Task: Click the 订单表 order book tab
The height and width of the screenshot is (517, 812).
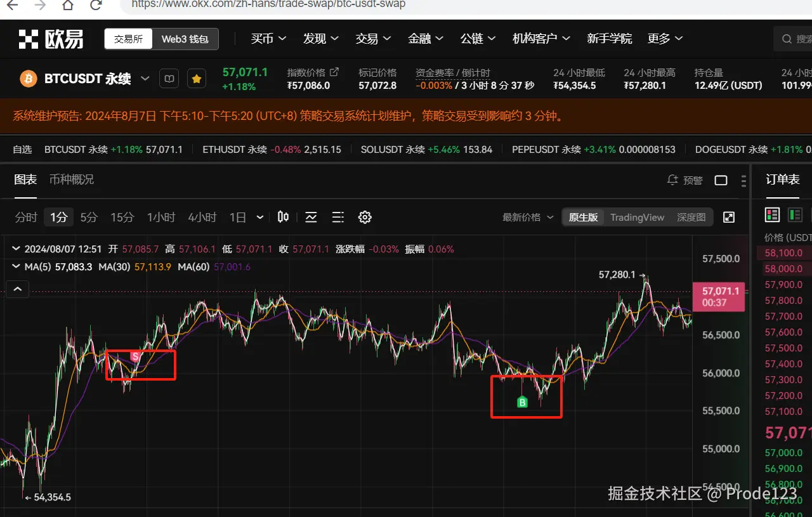Action: pos(782,180)
